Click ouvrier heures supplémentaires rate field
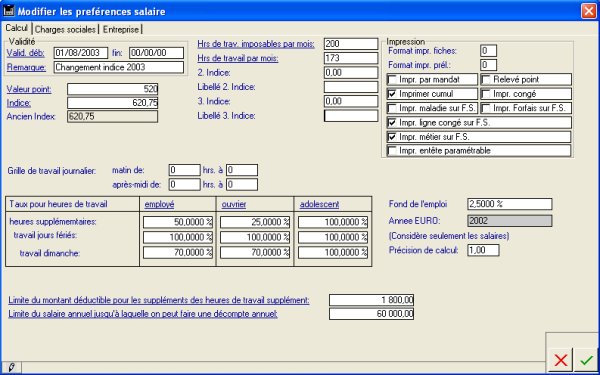Viewport: 600px width, 375px height. [x=255, y=222]
